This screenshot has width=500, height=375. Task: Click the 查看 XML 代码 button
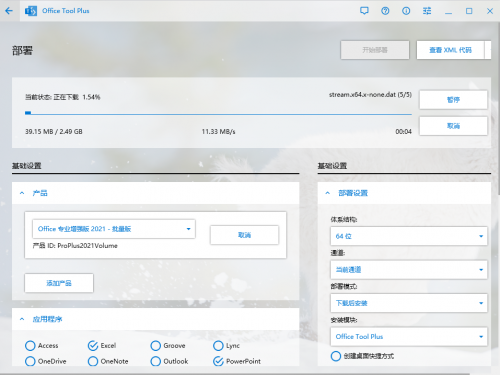(x=450, y=50)
